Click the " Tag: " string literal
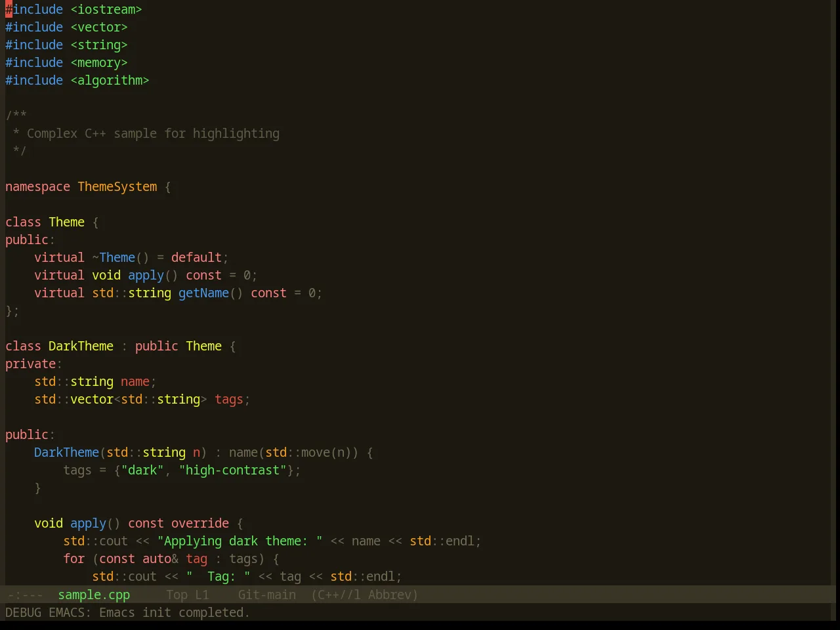Image resolution: width=840 pixels, height=630 pixels. tap(218, 576)
